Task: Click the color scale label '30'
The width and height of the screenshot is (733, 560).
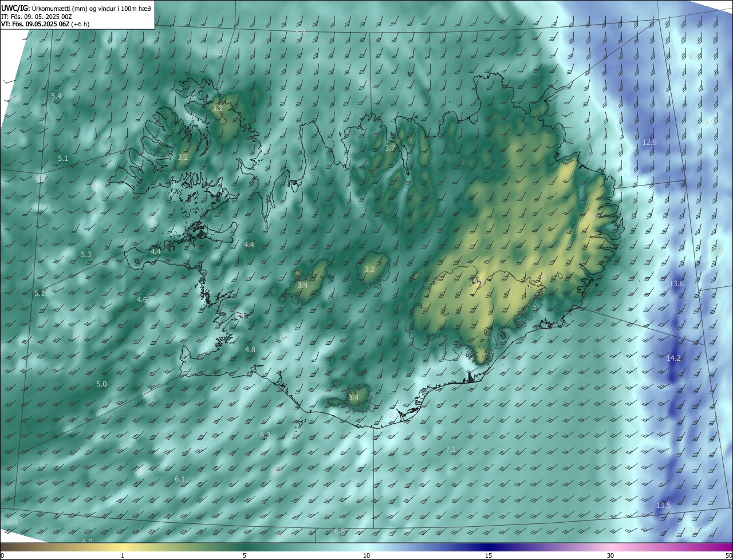Action: pyautogui.click(x=610, y=555)
